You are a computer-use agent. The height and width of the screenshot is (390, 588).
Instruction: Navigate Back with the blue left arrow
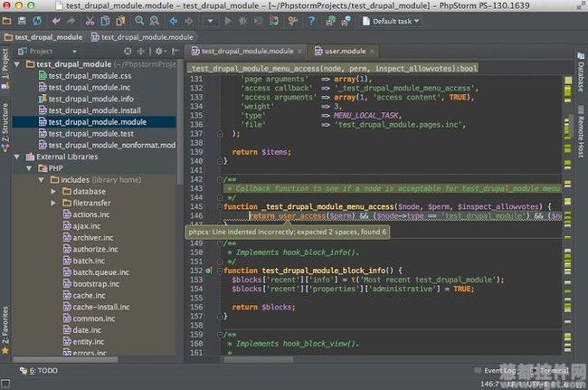(174, 21)
